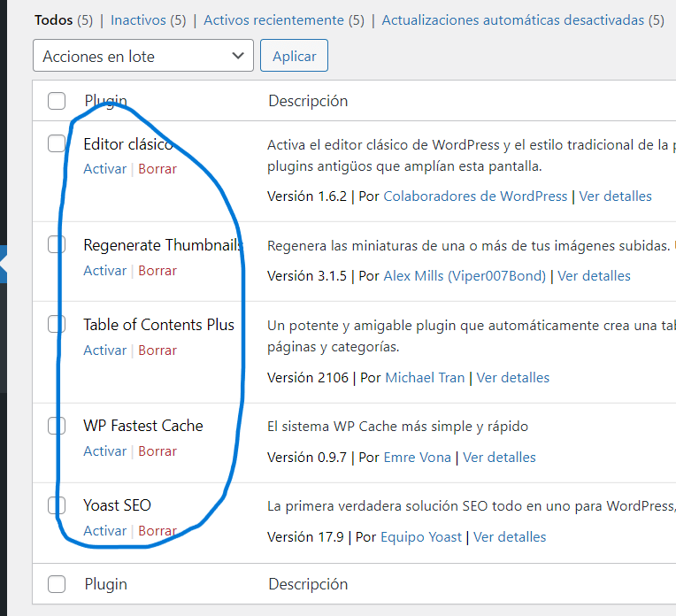Viewport: 676px width, 616px height.
Task: Check the Yoast SEO checkbox
Action: pyautogui.click(x=57, y=505)
